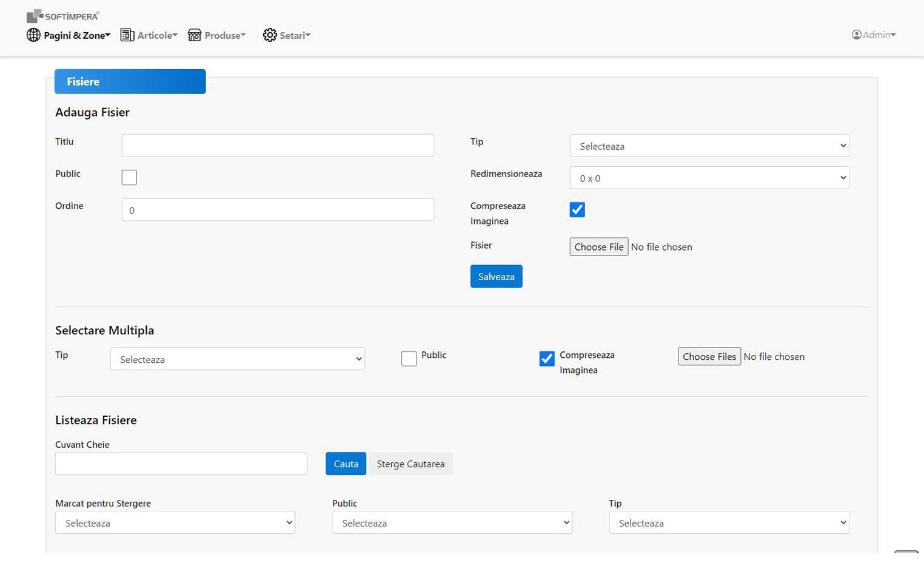The height and width of the screenshot is (586, 924).
Task: Click the Marcat pentru Stergere label
Action: 103,503
